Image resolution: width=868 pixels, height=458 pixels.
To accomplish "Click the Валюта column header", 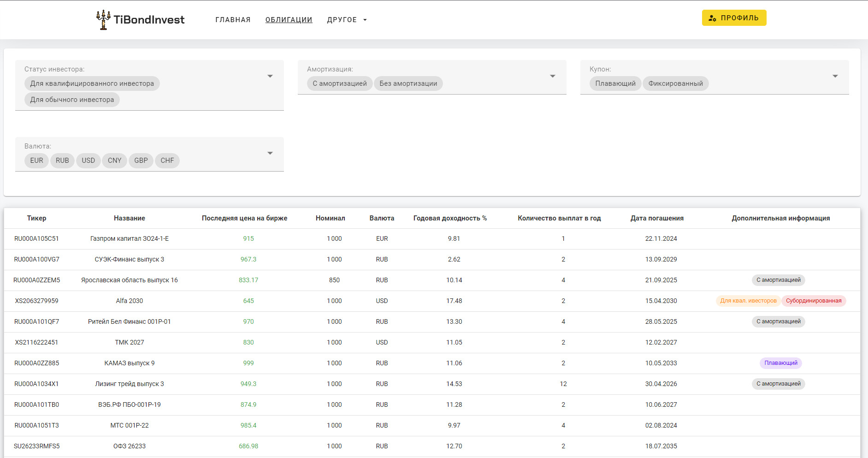I will (x=382, y=218).
